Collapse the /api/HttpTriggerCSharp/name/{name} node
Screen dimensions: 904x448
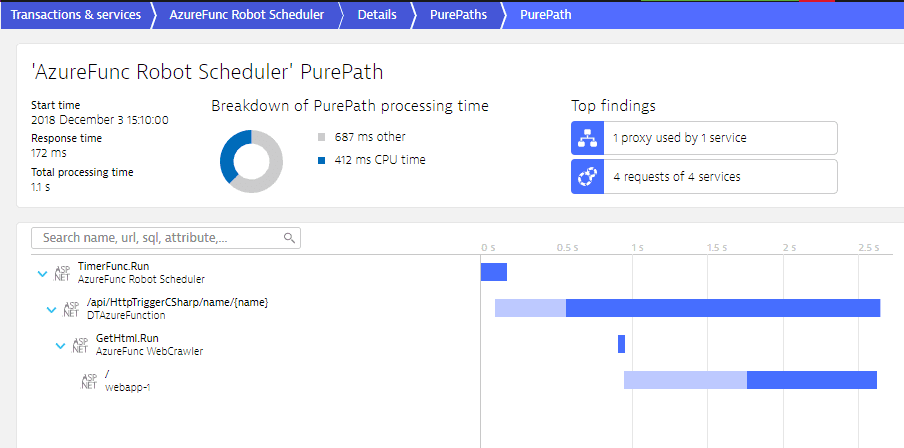tap(51, 310)
